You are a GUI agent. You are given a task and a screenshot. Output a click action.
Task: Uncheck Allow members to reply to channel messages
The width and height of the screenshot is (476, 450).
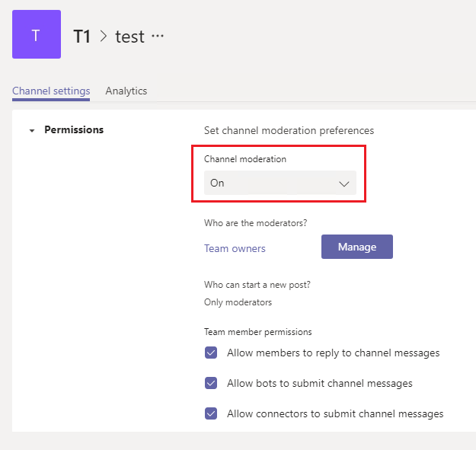pyautogui.click(x=211, y=353)
